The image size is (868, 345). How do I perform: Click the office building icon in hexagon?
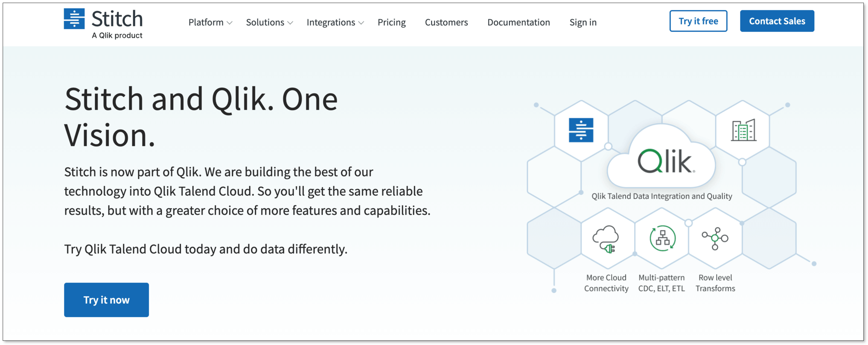[x=744, y=130]
